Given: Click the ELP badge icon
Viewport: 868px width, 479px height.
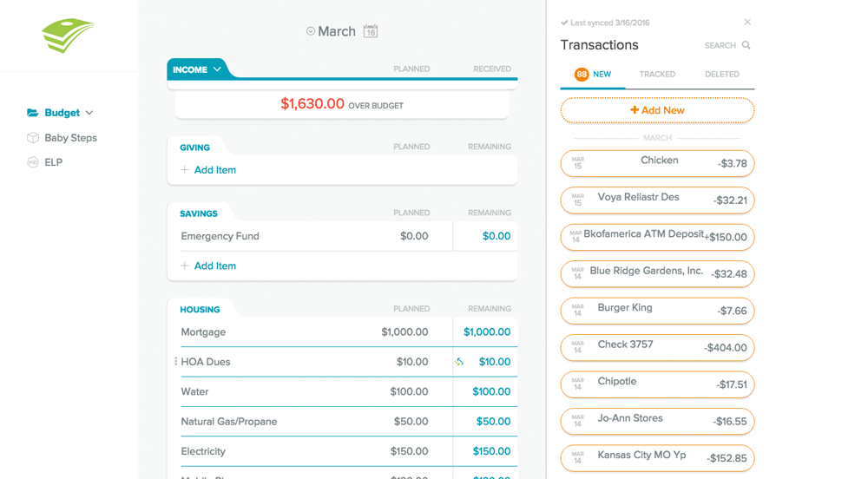Looking at the screenshot, I should tap(33, 162).
